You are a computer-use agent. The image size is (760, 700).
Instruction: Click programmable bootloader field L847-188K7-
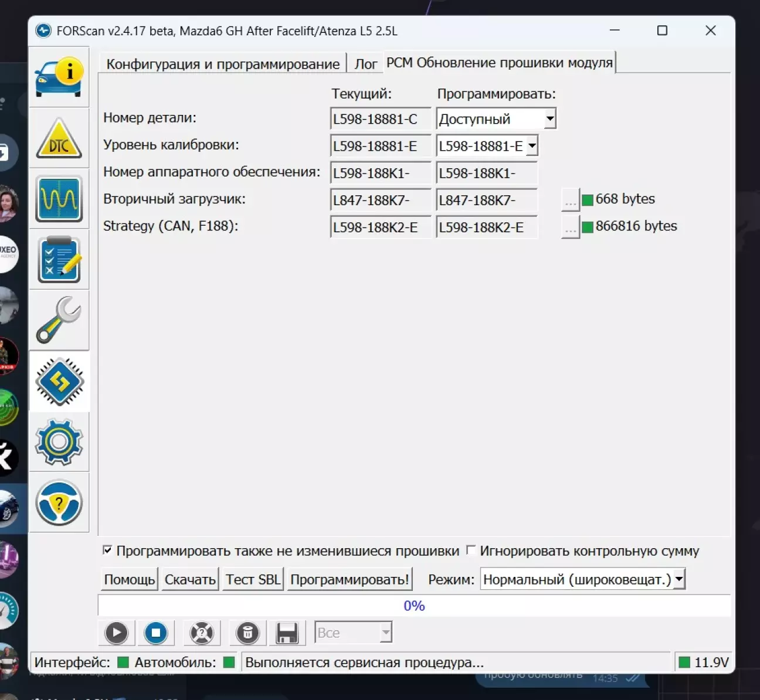coord(487,200)
